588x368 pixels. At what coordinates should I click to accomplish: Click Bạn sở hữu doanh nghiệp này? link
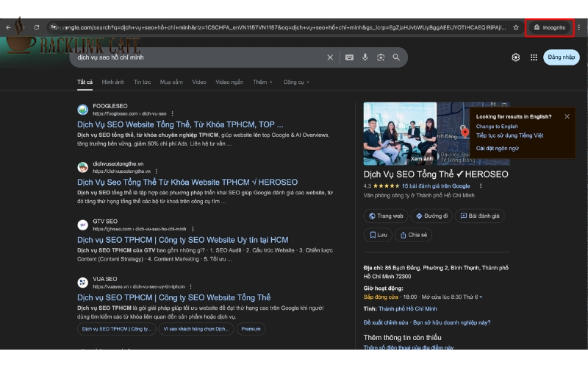[x=452, y=322]
